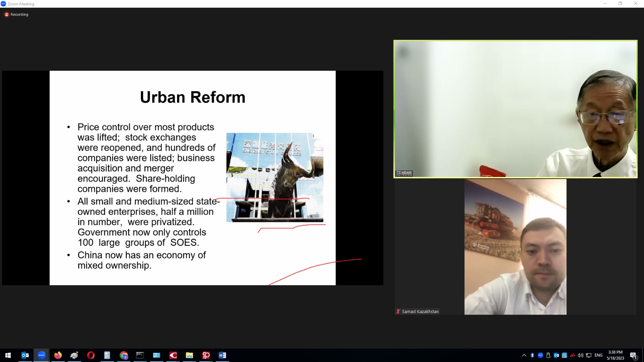Click the Shenzhen Stock Exchange bull photo
This screenshot has width=644, height=362.
pos(275,177)
